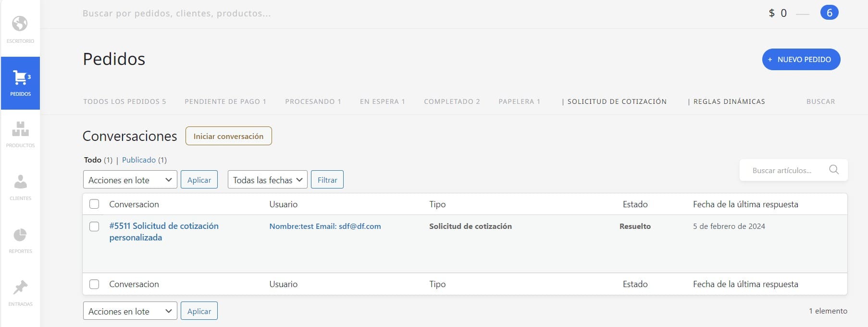Select the Publicado (1) filter link
Image resolution: width=868 pixels, height=327 pixels.
click(x=144, y=160)
